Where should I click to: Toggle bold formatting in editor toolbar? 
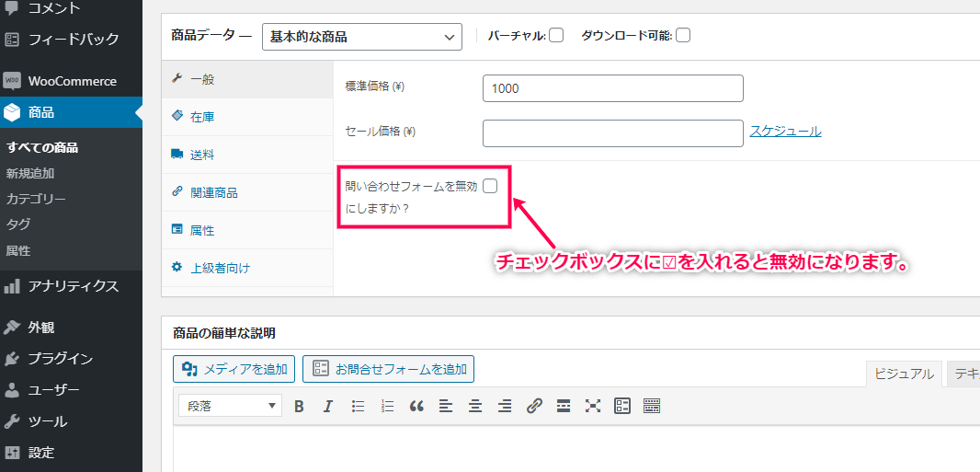[299, 407]
